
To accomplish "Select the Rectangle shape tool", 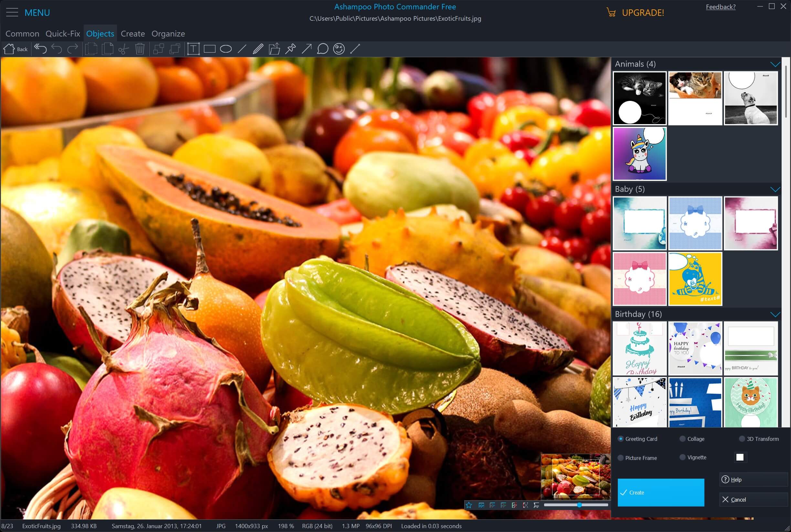I will point(210,49).
